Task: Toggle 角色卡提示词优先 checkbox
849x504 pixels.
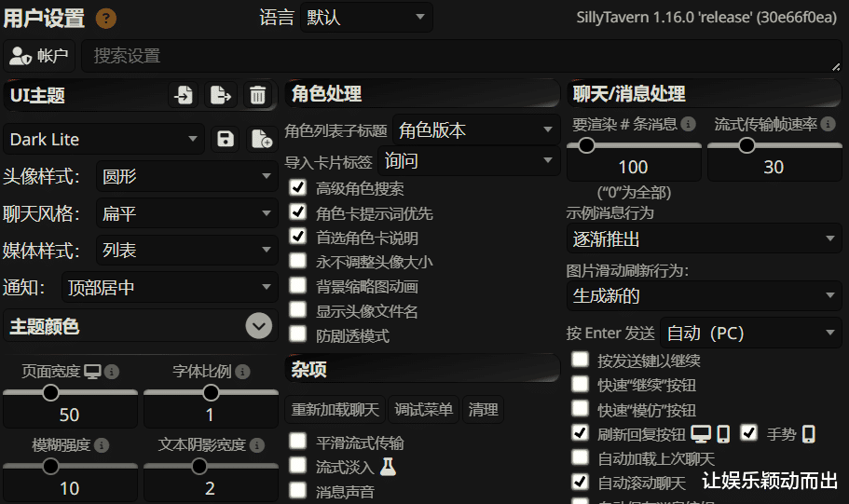Action: [298, 211]
